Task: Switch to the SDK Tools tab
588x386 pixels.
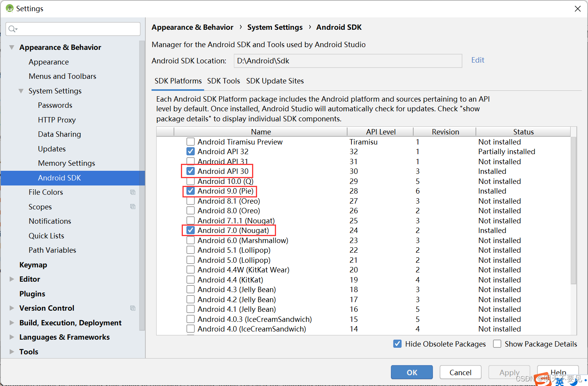Action: click(x=223, y=81)
